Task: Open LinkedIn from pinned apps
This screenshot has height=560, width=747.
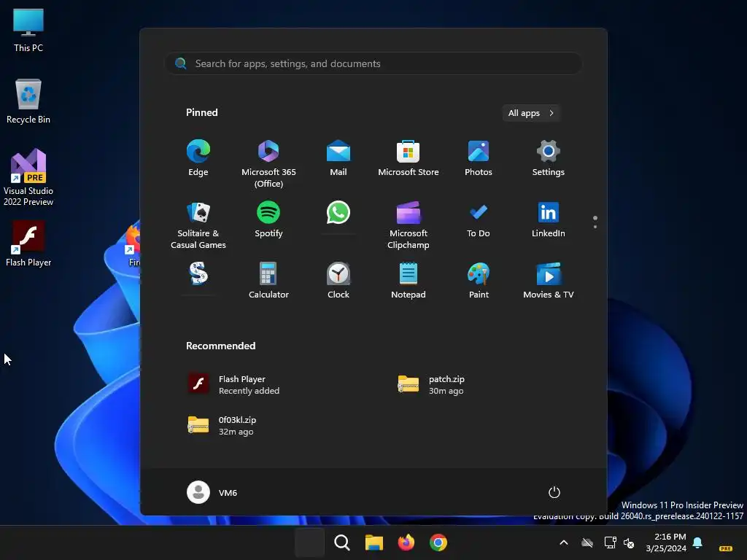Action: (549, 220)
